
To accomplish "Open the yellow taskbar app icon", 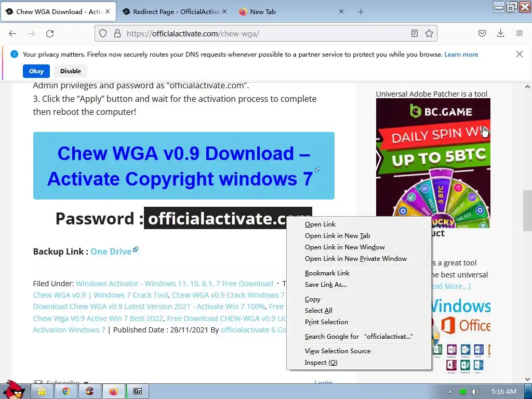I will point(42,392).
